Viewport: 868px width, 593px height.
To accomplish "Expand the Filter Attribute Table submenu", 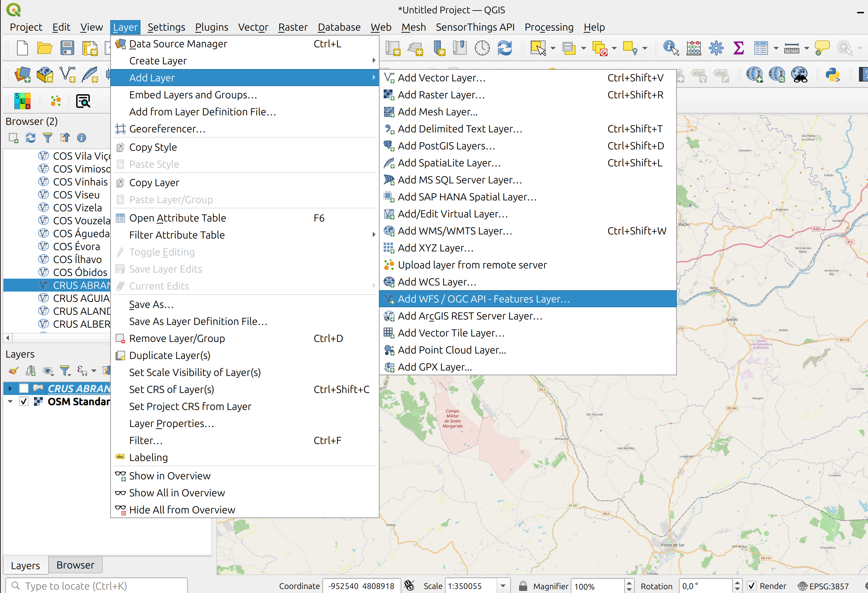I will click(x=245, y=235).
